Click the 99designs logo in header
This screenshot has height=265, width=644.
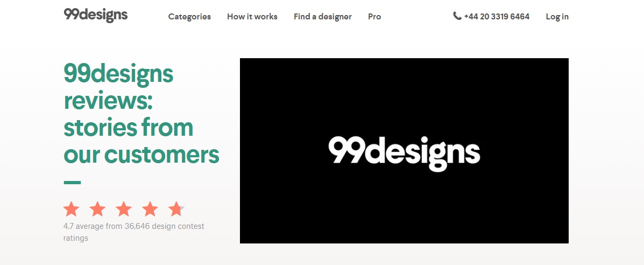coord(96,15)
